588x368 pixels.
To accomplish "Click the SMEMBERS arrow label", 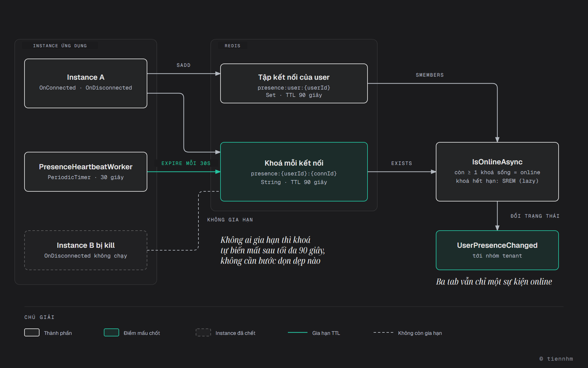I will [430, 75].
